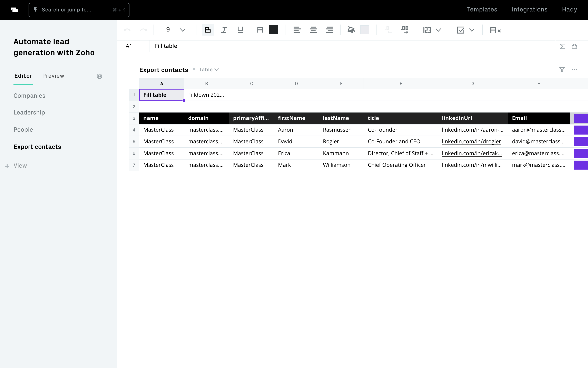Select column A header
Viewport: 588px width, 368px height.
(x=161, y=83)
